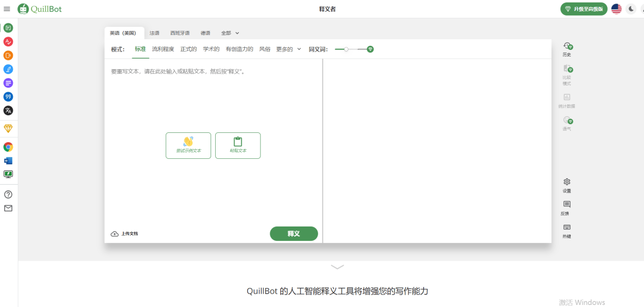Open the hotkeys (热键) keyboard icon

coord(567,231)
